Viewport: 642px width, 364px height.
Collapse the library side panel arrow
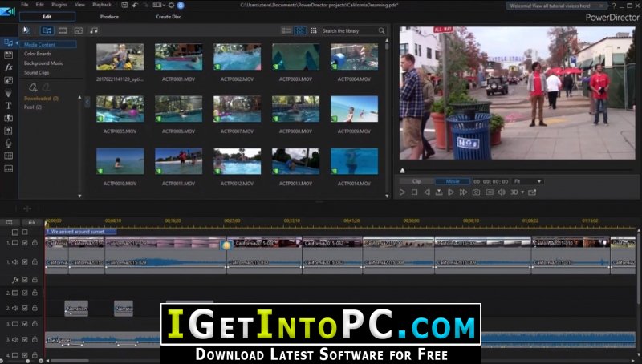pos(87,102)
